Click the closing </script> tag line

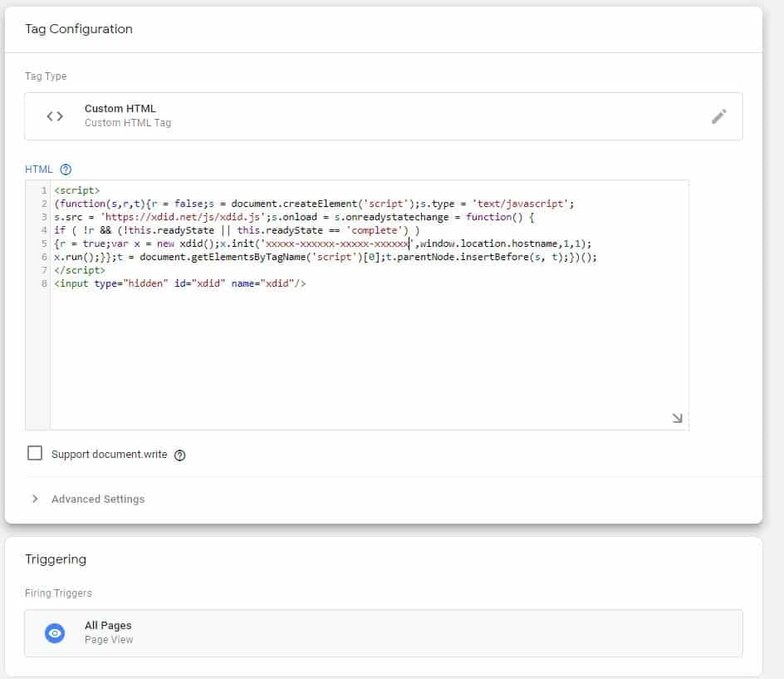tap(80, 270)
